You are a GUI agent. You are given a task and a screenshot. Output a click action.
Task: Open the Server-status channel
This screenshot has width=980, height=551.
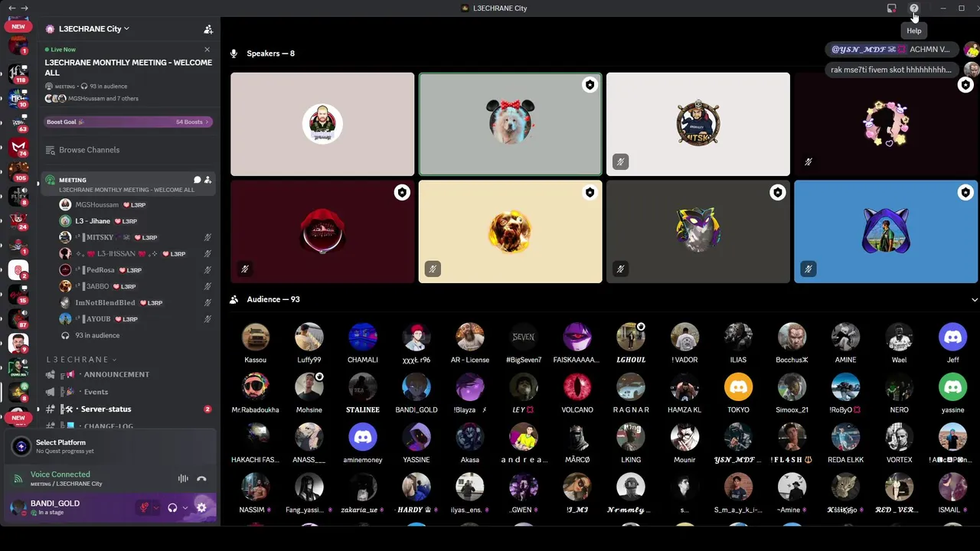click(x=106, y=409)
